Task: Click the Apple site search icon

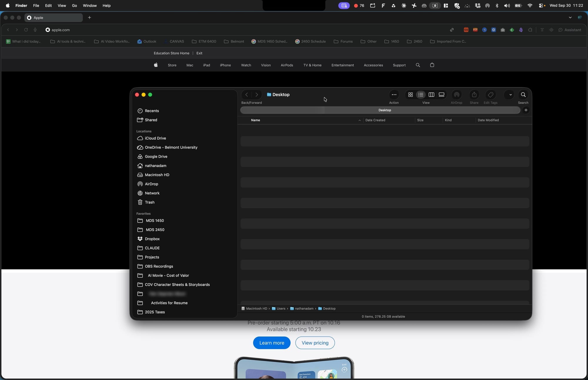Action: click(x=418, y=65)
